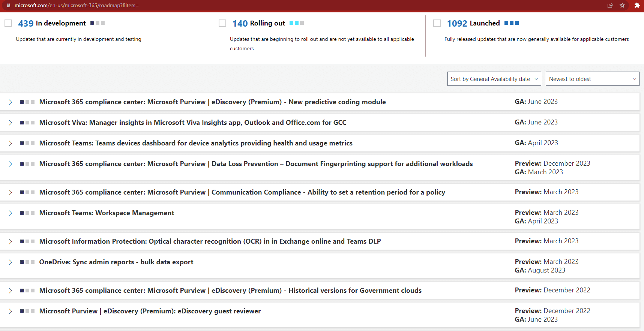Bookmark this page with the star icon
Image resolution: width=644 pixels, height=331 pixels.
click(622, 5)
